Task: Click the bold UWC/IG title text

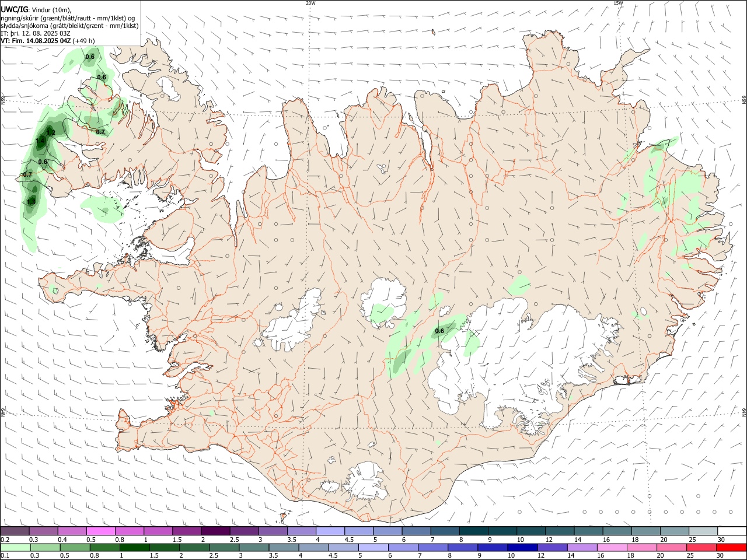Action: point(14,10)
